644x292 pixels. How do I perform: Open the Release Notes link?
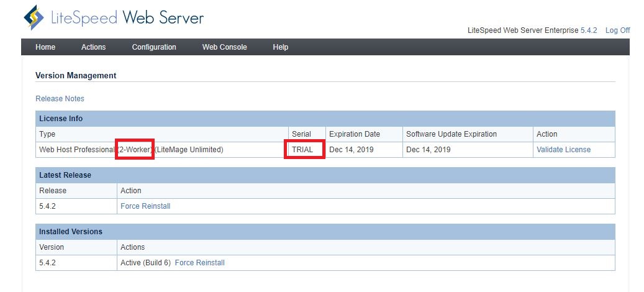click(x=60, y=99)
